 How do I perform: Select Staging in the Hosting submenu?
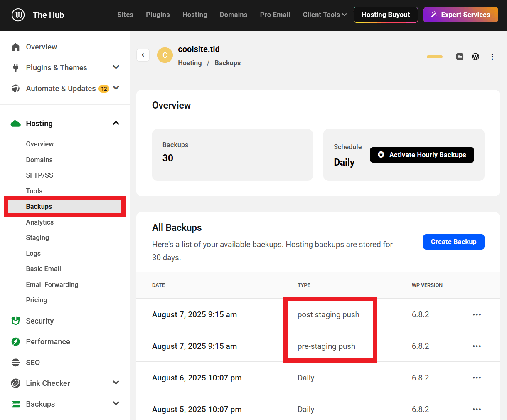click(37, 237)
